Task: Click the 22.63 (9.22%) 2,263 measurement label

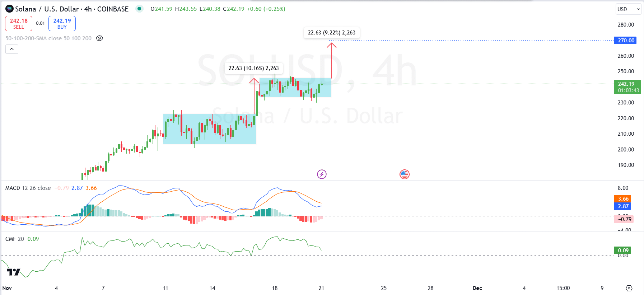Action: click(x=332, y=33)
